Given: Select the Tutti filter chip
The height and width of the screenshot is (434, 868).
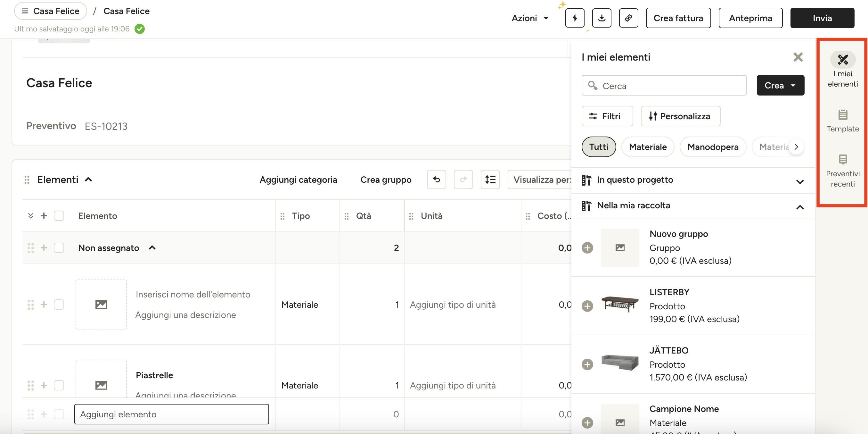Looking at the screenshot, I should (599, 147).
